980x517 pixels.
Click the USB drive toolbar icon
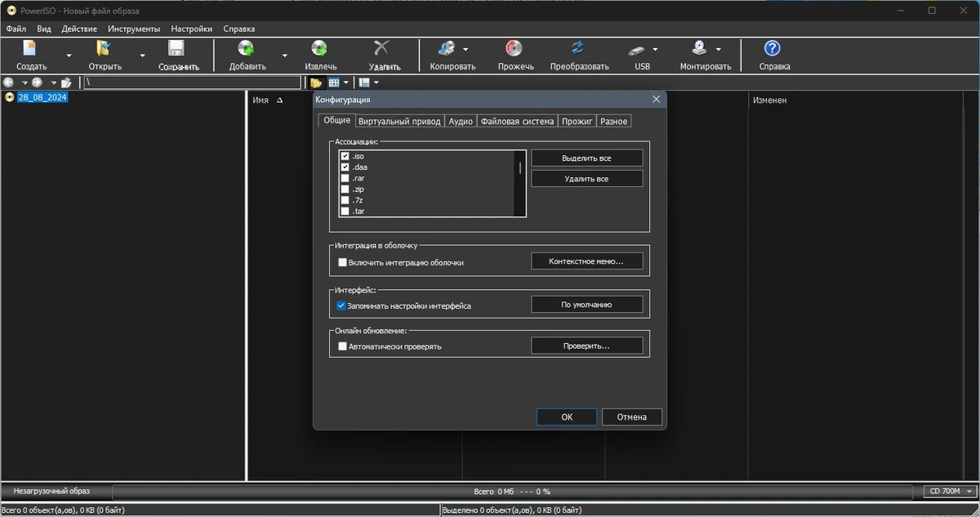pos(639,49)
